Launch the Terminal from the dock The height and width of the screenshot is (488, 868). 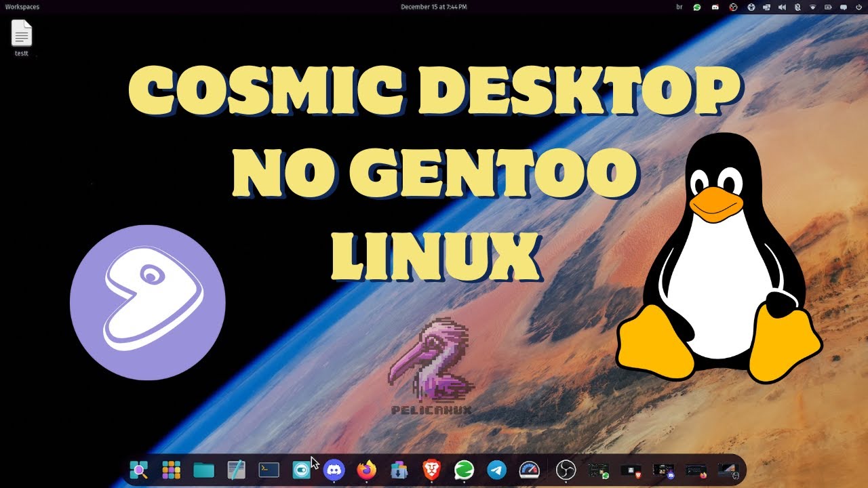269,469
